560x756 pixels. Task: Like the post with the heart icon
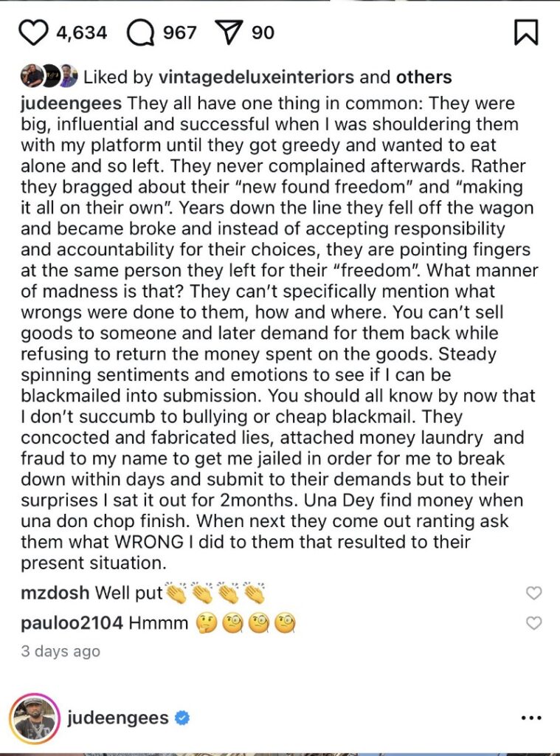click(x=33, y=32)
